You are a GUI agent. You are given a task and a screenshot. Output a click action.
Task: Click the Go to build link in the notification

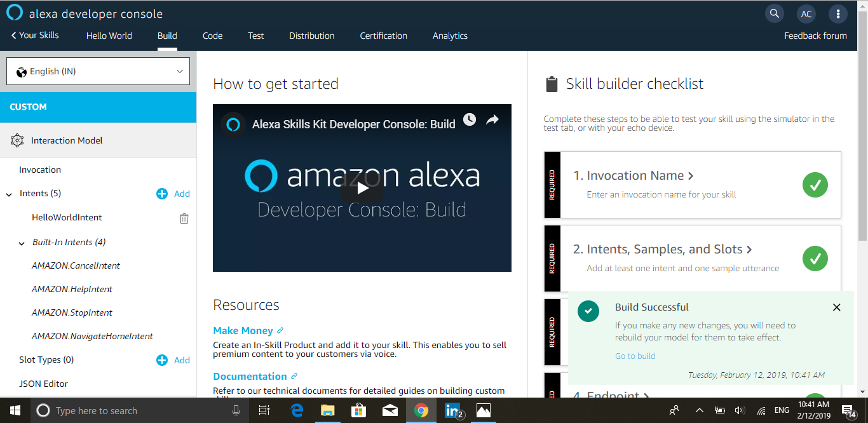635,356
